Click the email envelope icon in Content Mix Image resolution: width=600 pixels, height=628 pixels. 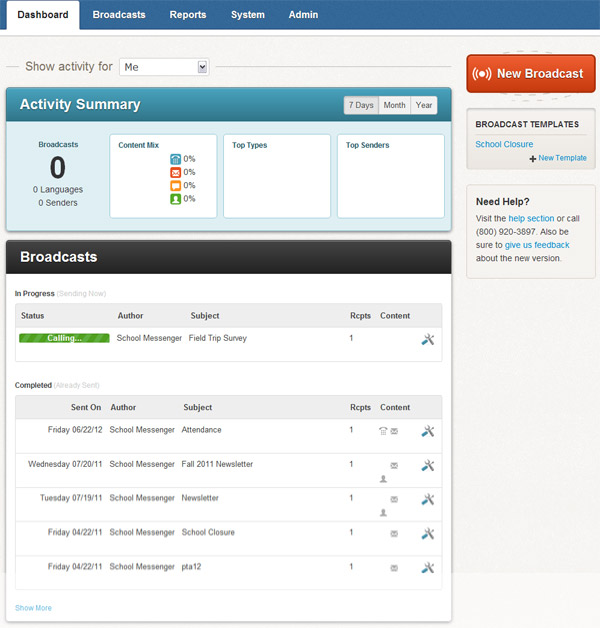pyautogui.click(x=176, y=172)
